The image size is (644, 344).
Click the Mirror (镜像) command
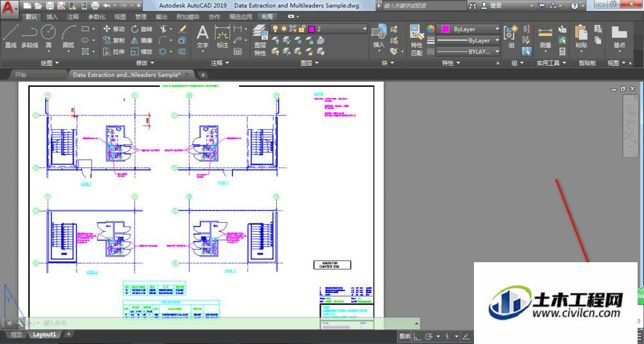[x=142, y=41]
